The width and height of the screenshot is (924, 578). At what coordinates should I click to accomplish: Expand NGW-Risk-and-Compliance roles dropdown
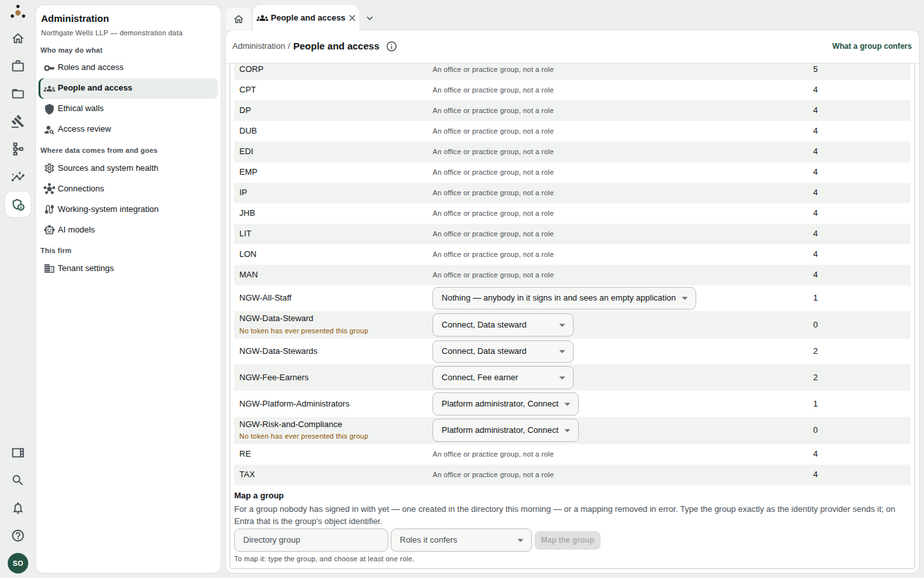click(506, 430)
